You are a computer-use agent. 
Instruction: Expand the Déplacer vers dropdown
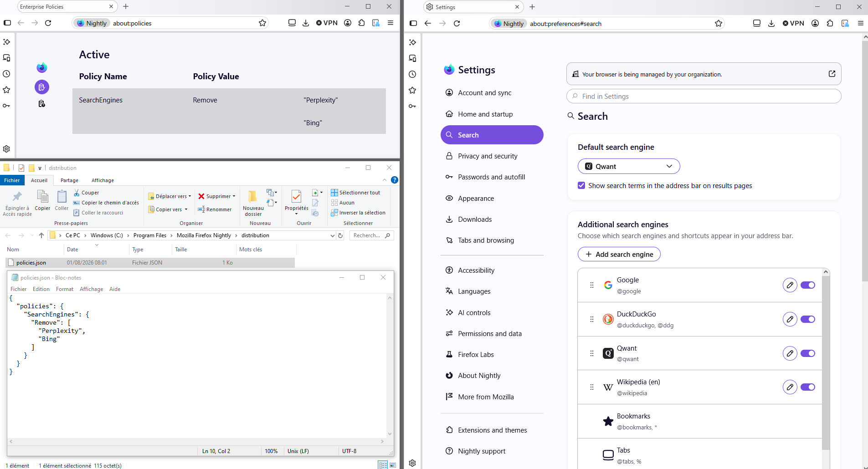(190, 196)
